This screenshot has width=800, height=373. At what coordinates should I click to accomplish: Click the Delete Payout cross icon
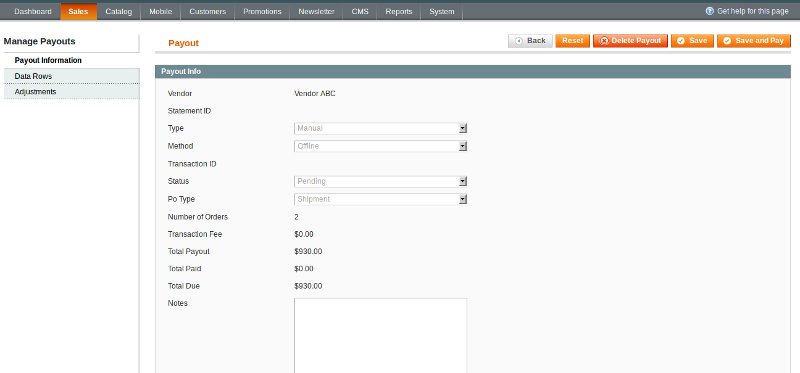tap(604, 41)
